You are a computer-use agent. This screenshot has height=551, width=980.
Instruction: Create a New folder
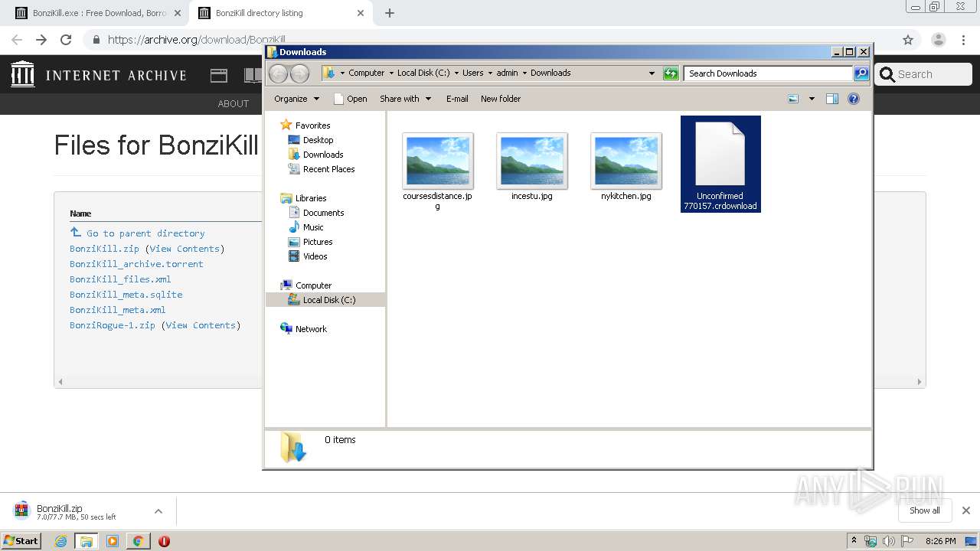point(501,99)
